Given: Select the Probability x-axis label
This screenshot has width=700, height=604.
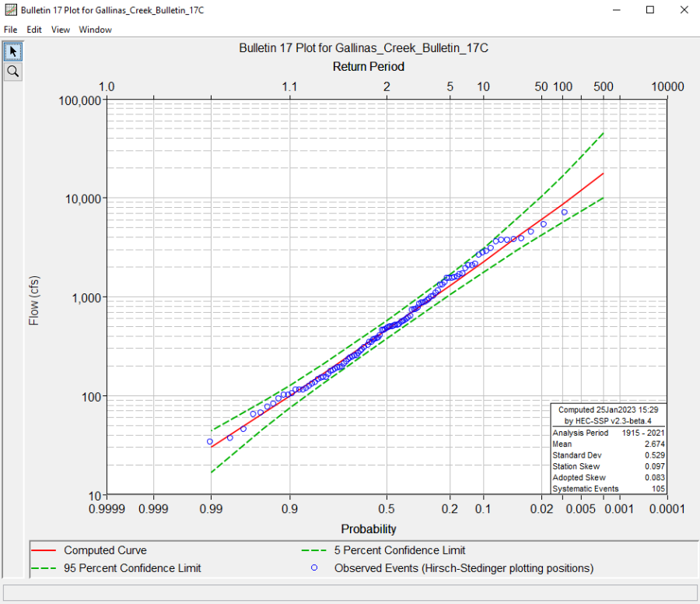Looking at the screenshot, I should [x=368, y=529].
